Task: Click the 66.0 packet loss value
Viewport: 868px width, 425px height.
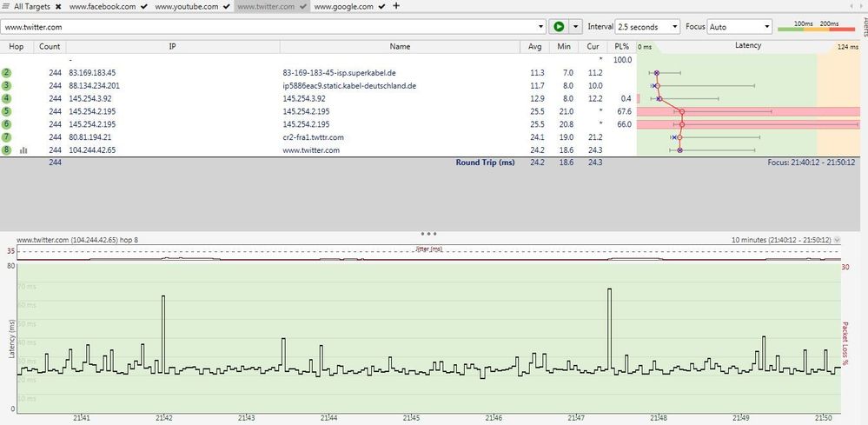Action: point(624,124)
